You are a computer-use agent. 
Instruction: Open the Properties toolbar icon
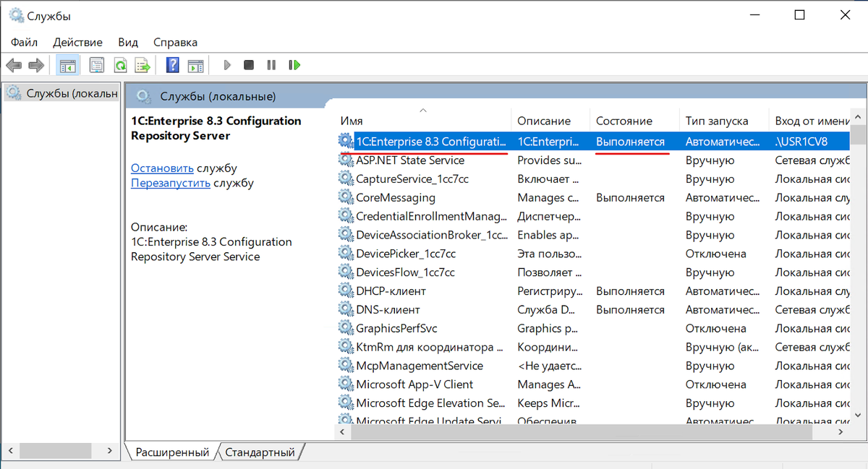point(96,65)
